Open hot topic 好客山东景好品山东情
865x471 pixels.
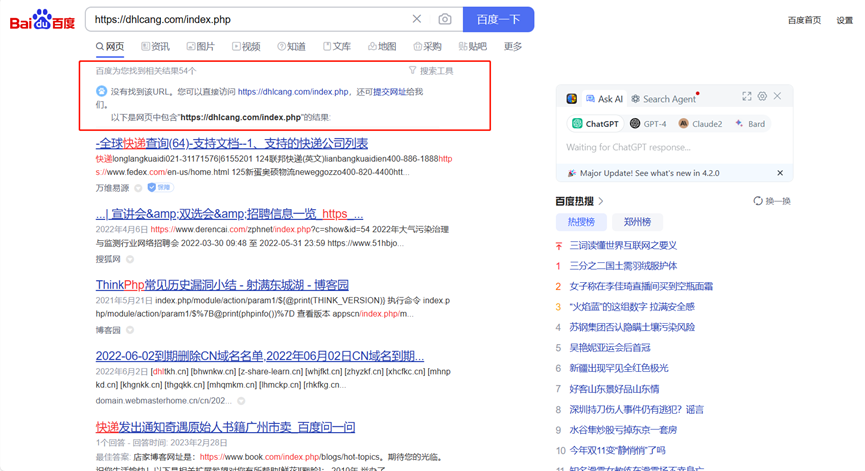point(614,389)
